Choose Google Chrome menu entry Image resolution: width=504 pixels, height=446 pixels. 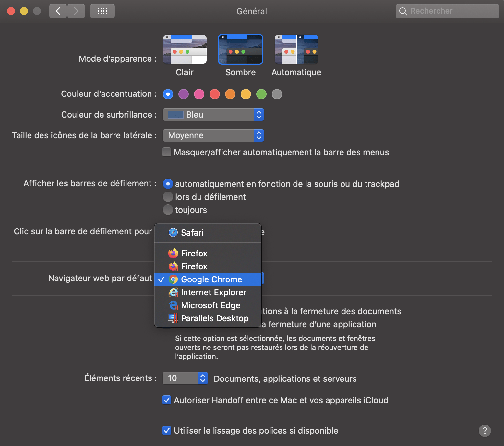point(208,279)
